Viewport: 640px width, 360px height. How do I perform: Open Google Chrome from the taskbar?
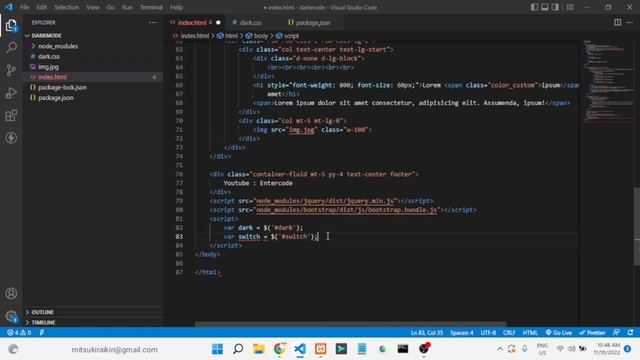pyautogui.click(x=279, y=349)
